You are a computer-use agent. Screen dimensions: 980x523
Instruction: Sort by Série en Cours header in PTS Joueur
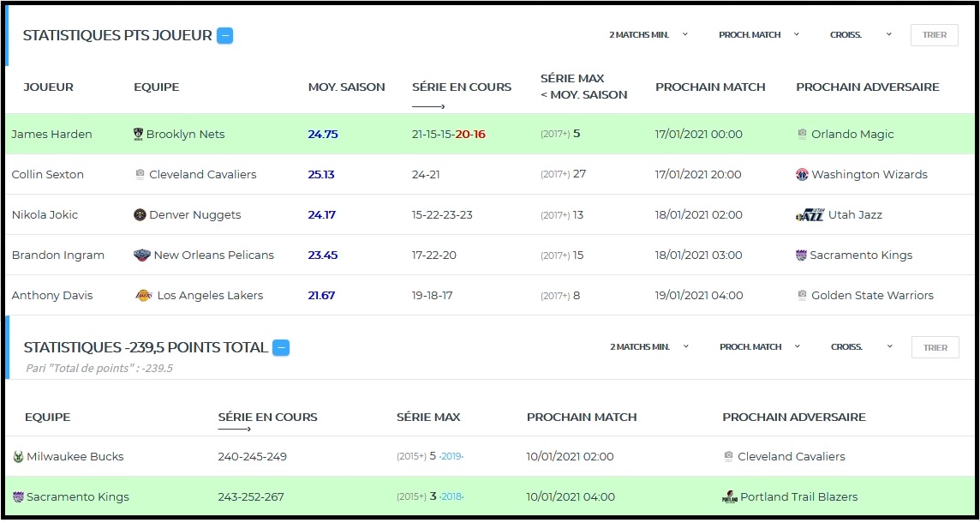(462, 87)
